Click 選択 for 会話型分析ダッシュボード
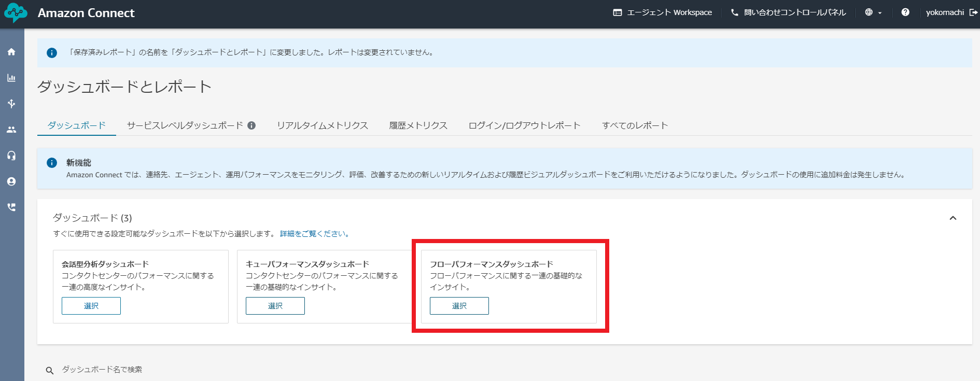The height and width of the screenshot is (381, 980). tap(91, 306)
